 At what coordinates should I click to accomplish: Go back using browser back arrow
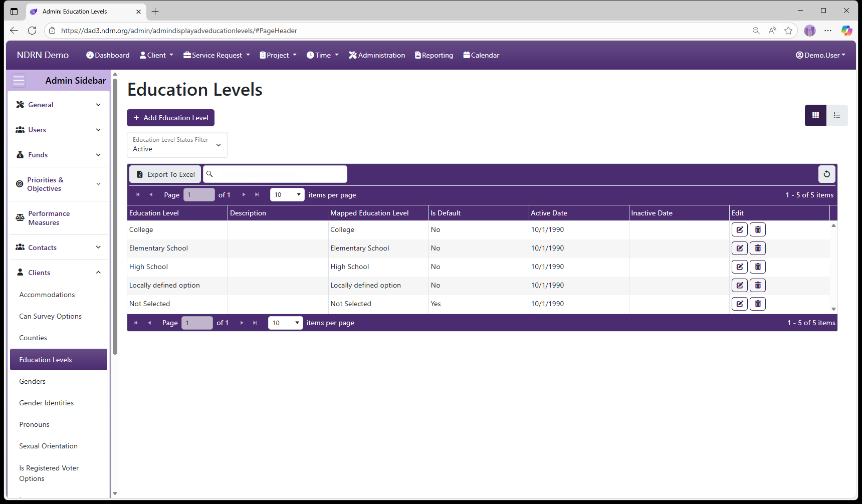coord(14,31)
